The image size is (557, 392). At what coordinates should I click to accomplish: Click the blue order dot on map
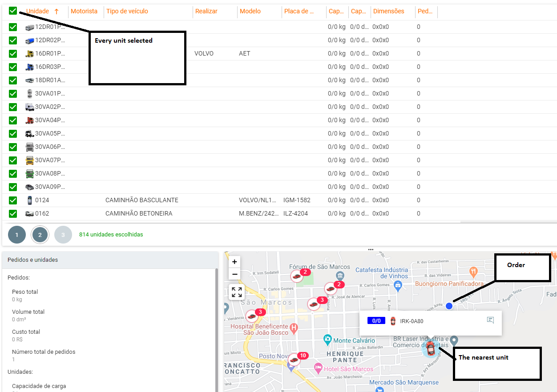(x=449, y=306)
